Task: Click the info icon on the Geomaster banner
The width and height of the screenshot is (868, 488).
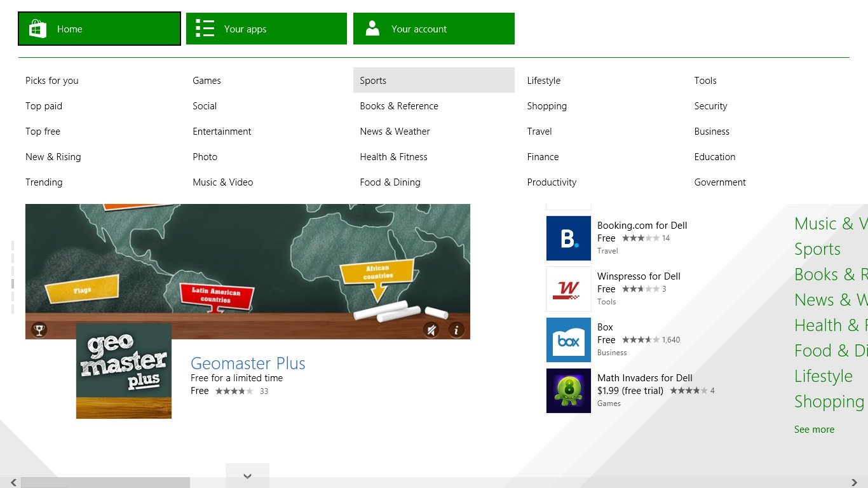Action: click(x=456, y=330)
